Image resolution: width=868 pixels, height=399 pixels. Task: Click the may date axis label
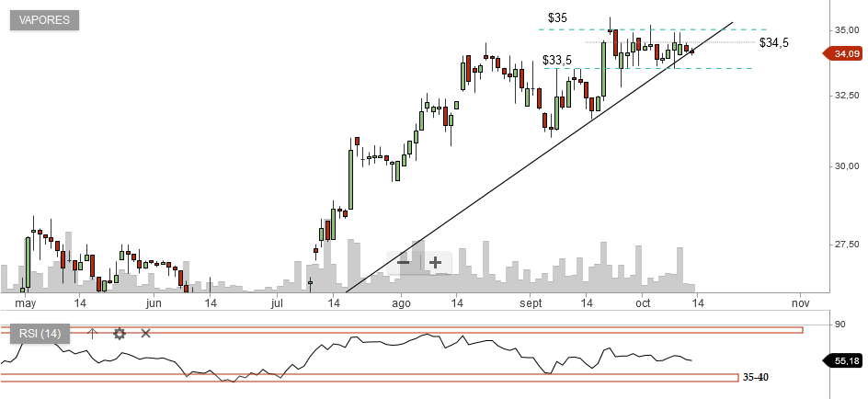[x=25, y=303]
